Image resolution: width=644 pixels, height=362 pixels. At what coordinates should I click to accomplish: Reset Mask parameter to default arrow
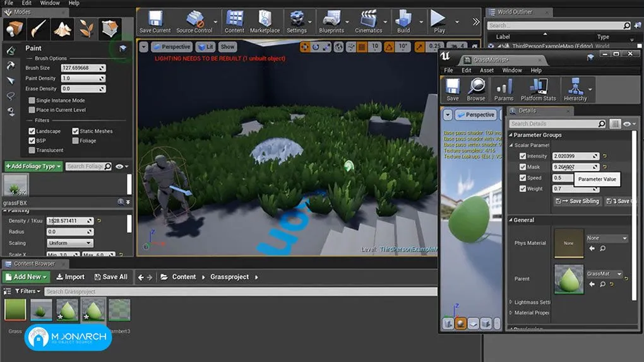605,166
